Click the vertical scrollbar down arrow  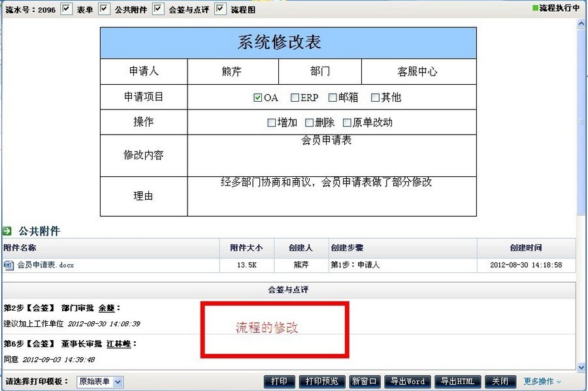click(x=581, y=368)
